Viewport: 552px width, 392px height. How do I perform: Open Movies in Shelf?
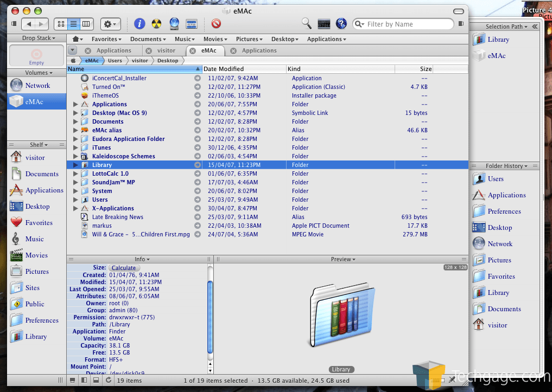coord(36,255)
